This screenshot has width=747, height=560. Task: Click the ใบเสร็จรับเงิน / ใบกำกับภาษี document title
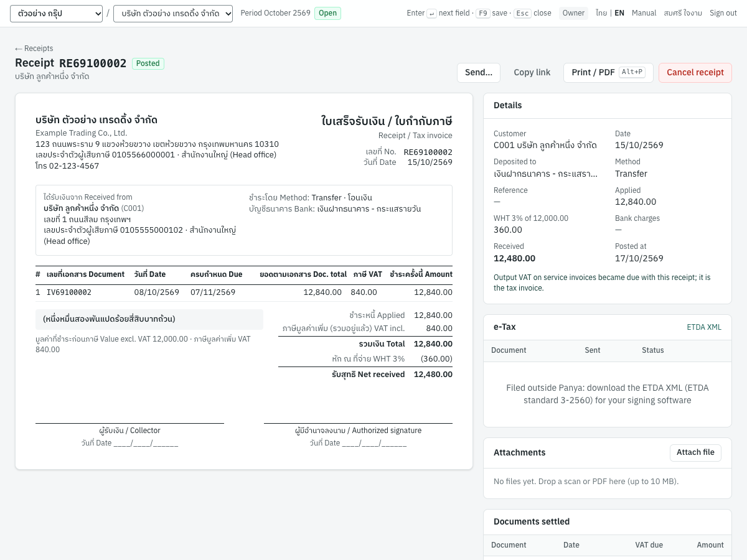[387, 121]
